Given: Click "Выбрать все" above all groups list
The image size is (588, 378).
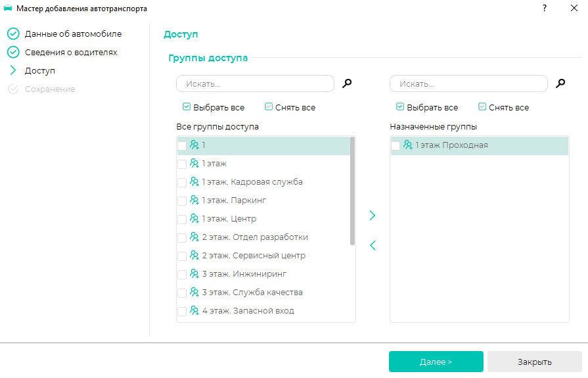Looking at the screenshot, I should (214, 107).
